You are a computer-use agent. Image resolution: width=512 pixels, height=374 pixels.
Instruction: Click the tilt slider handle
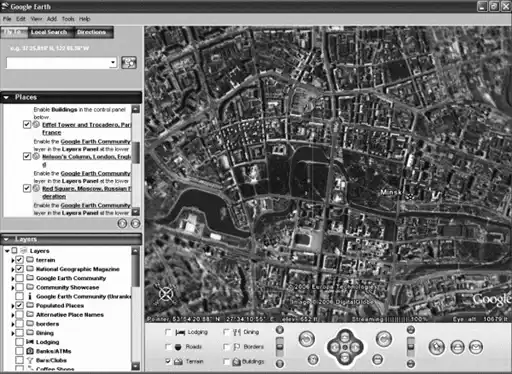coord(411,347)
